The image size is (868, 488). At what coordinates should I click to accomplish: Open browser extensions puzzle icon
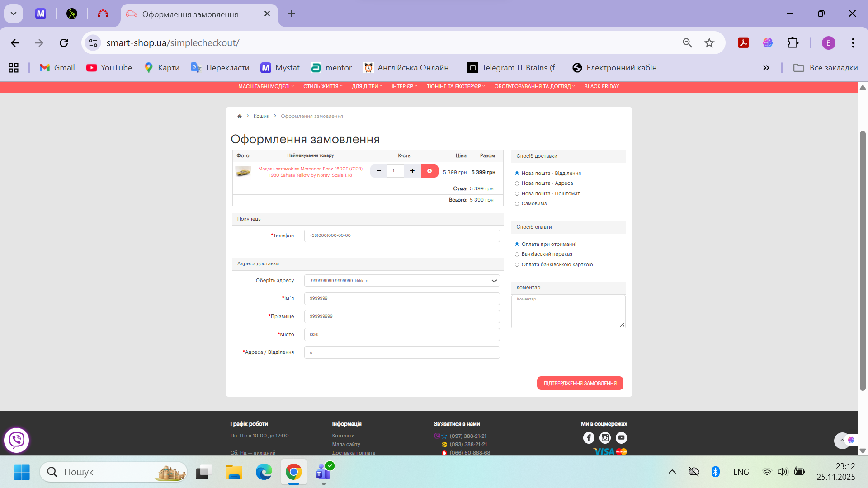tap(793, 43)
